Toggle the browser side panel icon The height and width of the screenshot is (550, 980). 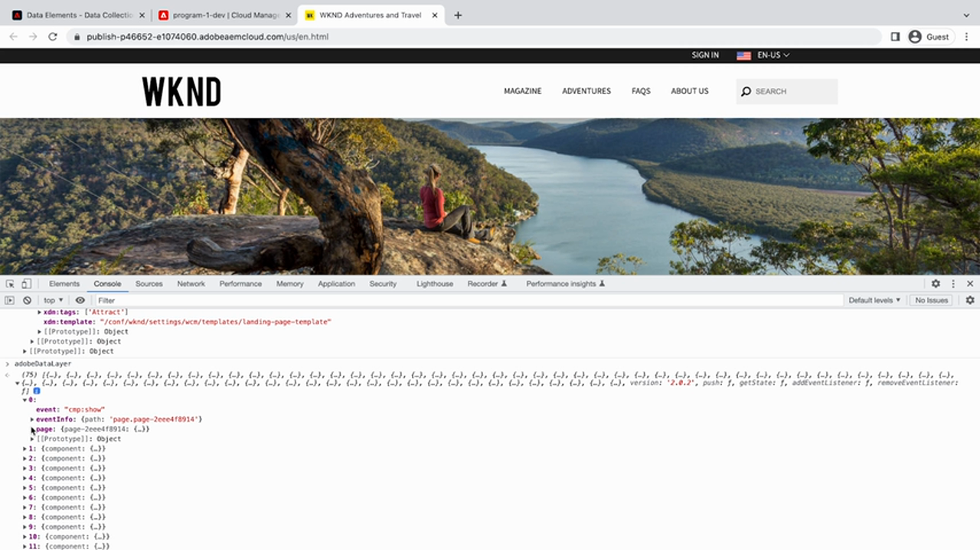pyautogui.click(x=895, y=37)
